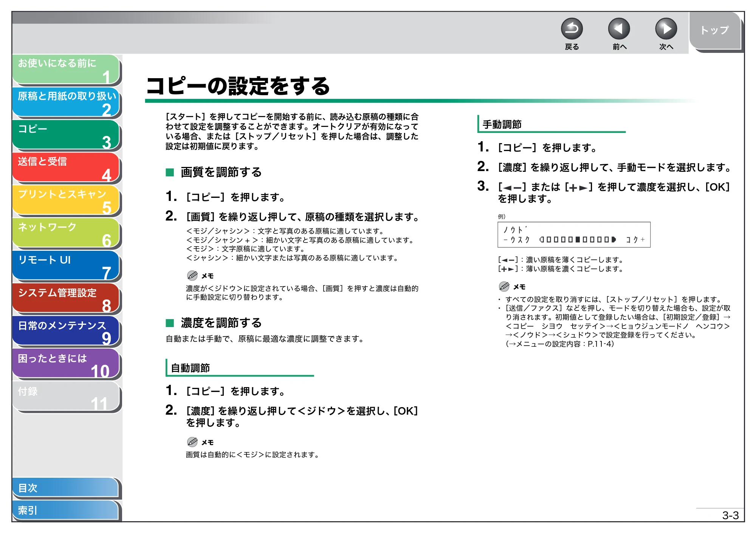
Task: Open chapter 4 送信と受信
Action: coord(66,168)
